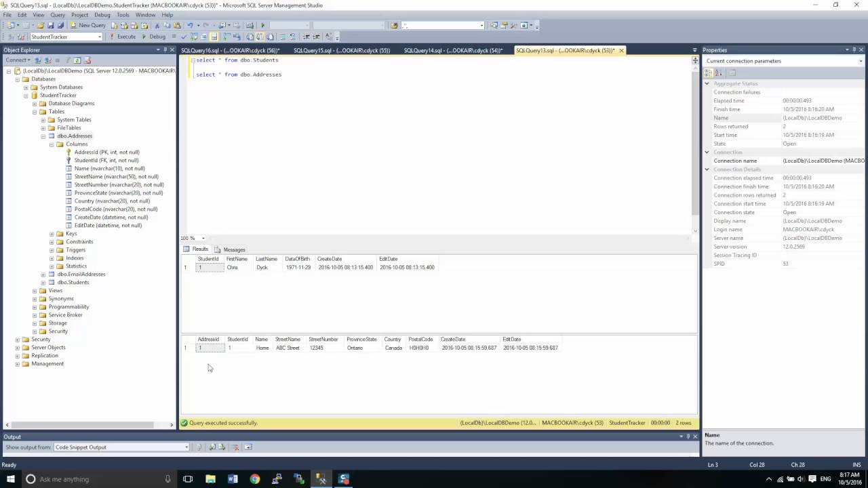The image size is (868, 488).
Task: Click the Open File folder icon
Action: pyautogui.click(x=40, y=25)
